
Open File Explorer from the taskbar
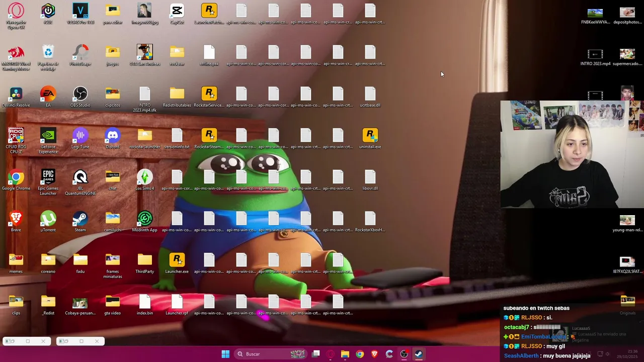point(345,354)
